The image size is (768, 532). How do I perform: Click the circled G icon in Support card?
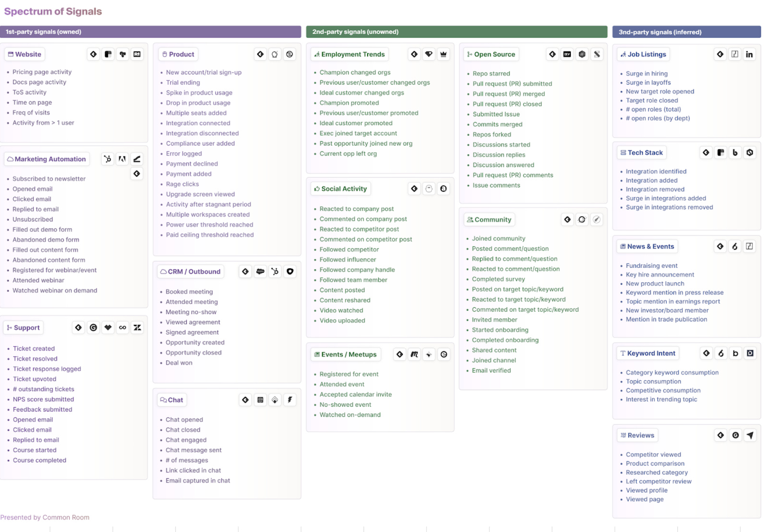(93, 327)
